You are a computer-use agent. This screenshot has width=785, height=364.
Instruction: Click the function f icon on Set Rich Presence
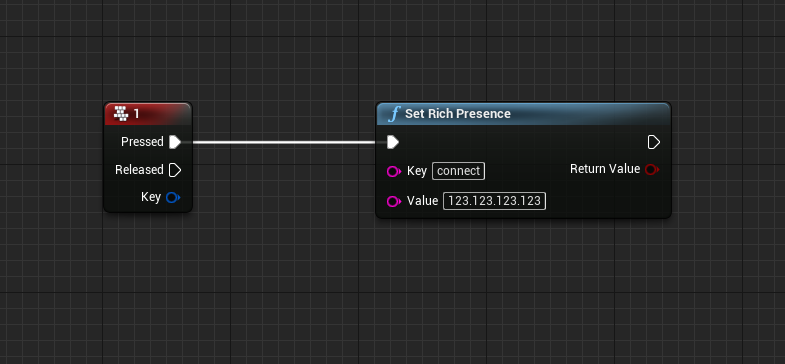394,114
